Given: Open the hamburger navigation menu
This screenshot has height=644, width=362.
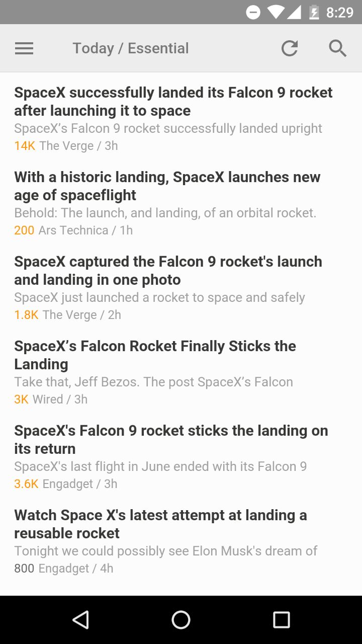Looking at the screenshot, I should pos(24,48).
